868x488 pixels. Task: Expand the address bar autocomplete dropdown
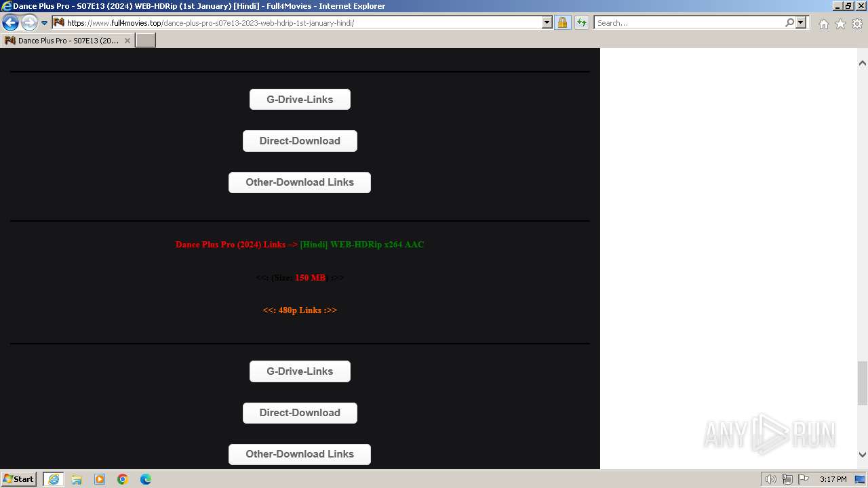pos(547,22)
